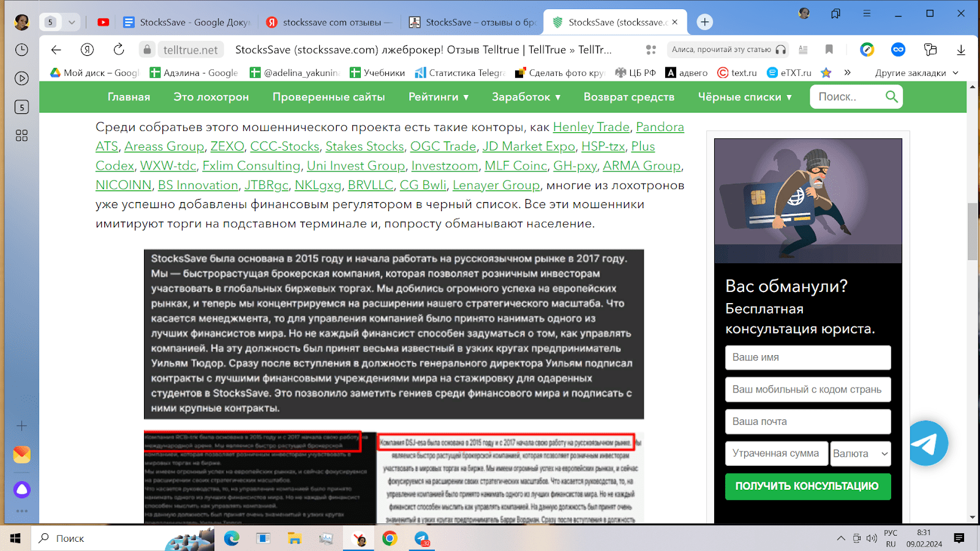
Task: Open the downloads arrow icon
Action: pos(961,50)
